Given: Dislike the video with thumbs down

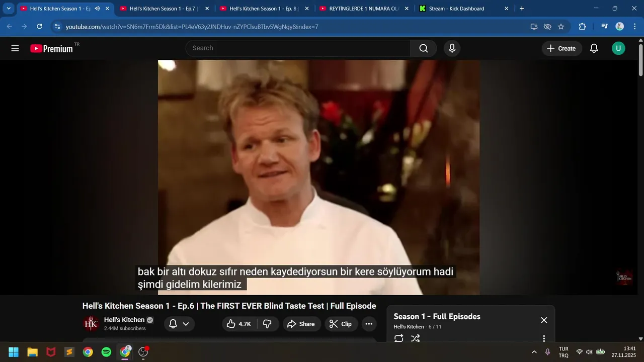Looking at the screenshot, I should [x=268, y=324].
